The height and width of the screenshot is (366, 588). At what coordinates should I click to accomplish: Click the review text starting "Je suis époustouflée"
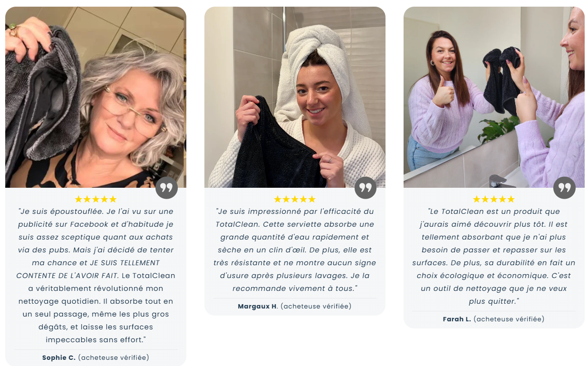[x=96, y=276]
